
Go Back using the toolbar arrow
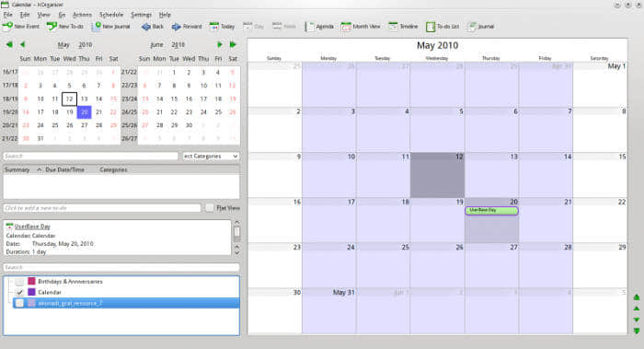point(146,27)
